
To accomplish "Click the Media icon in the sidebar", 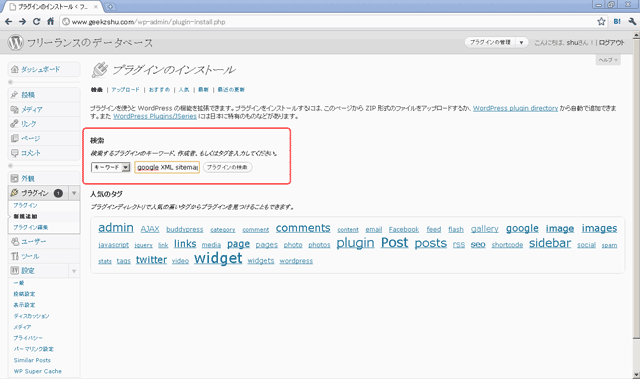I will click(15, 109).
